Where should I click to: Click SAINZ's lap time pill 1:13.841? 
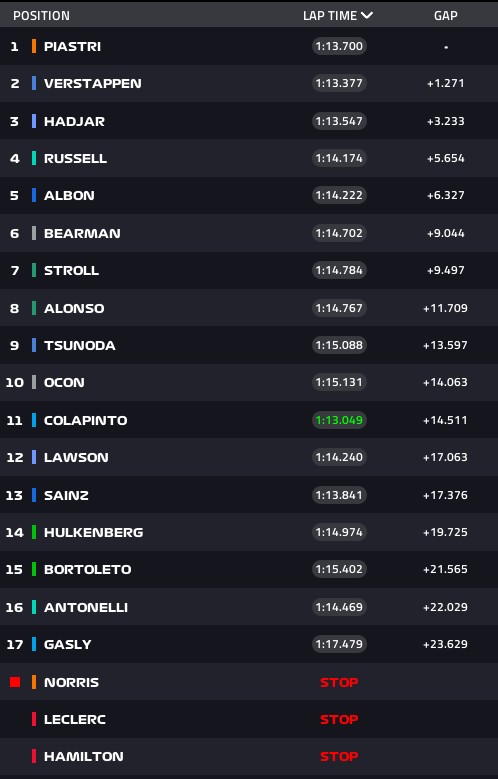(339, 495)
